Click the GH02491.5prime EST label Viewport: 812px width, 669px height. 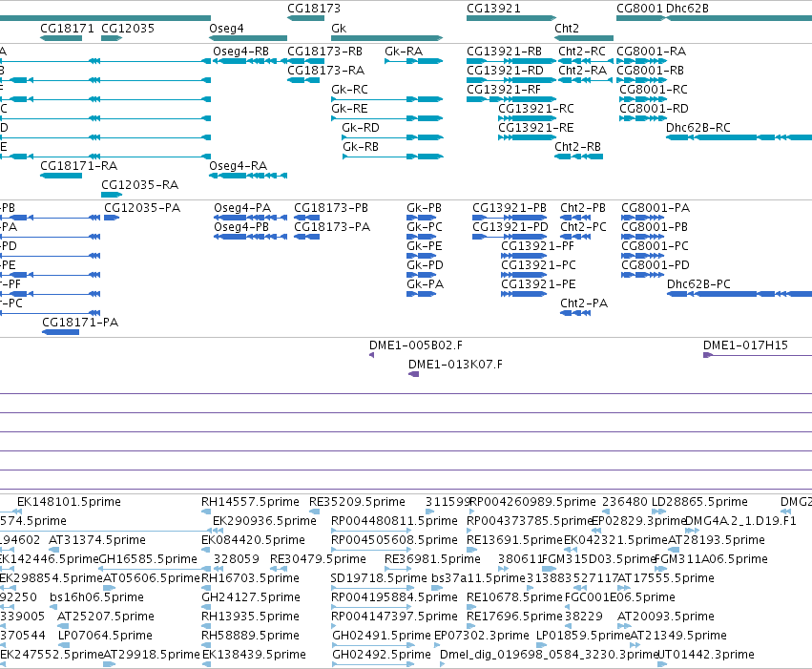tap(382, 636)
